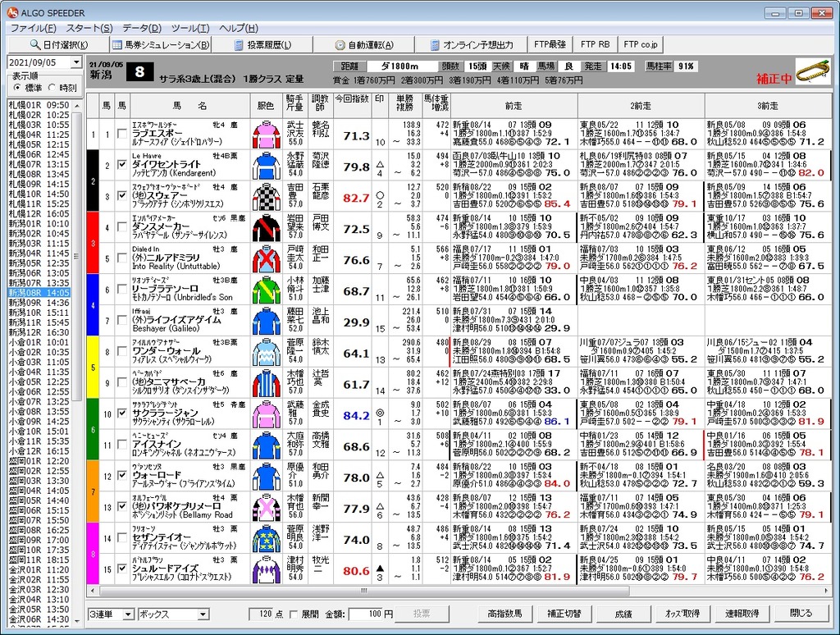Open 投票履歴 voting history
The image size is (840, 635).
pos(262,45)
